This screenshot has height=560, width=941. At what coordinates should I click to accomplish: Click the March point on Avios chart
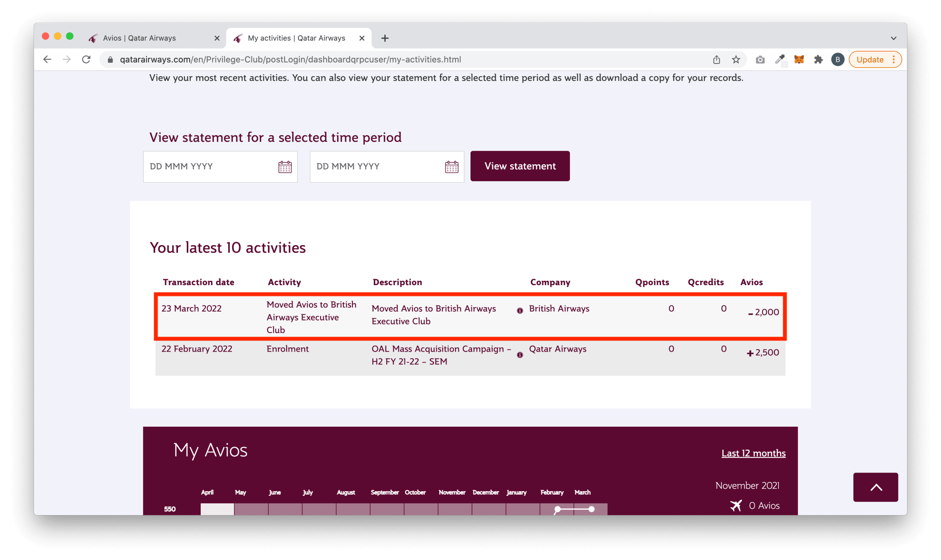tap(591, 509)
